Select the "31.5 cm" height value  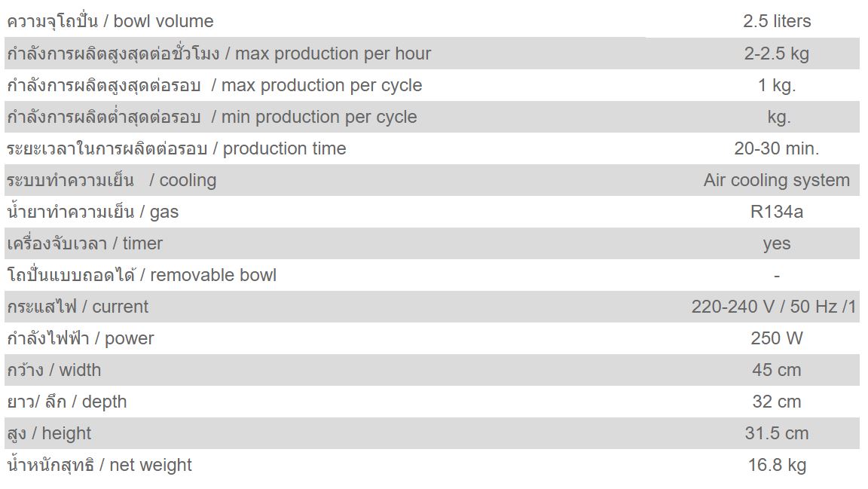coord(777,433)
